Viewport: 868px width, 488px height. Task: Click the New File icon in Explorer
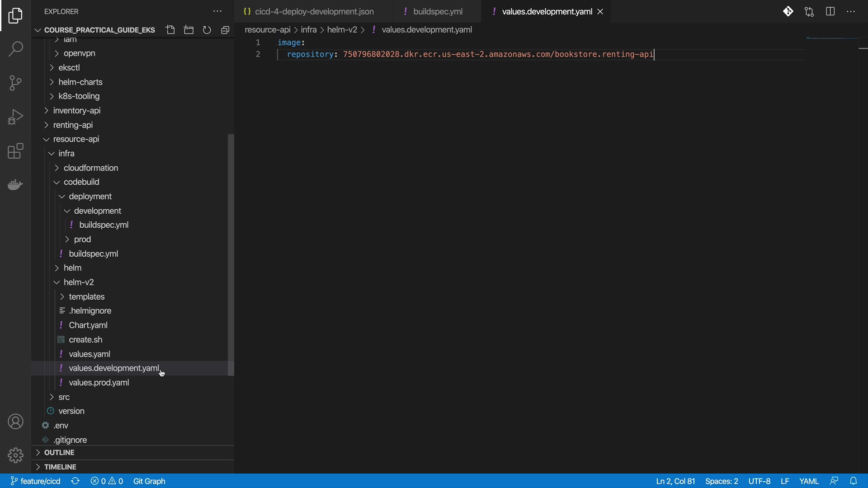[x=170, y=30]
